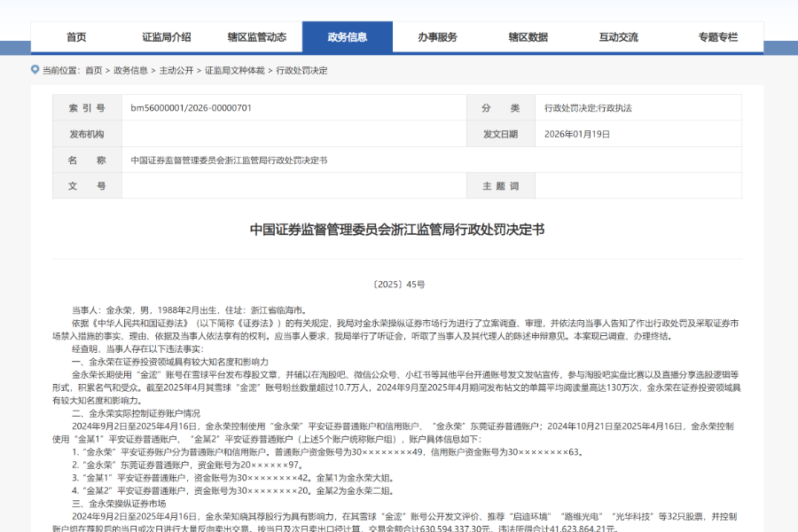Select the 辖区监管动态 menu item

[257, 37]
